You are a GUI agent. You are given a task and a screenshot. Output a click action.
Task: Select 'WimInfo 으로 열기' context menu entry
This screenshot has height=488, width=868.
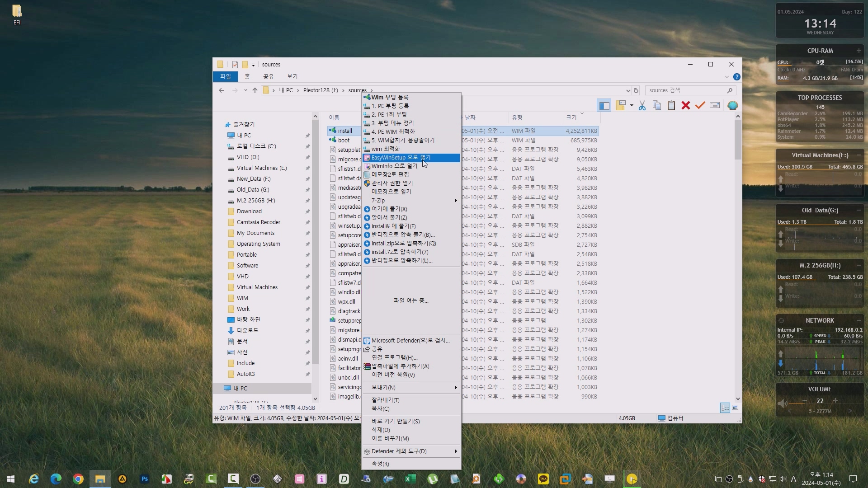394,166
